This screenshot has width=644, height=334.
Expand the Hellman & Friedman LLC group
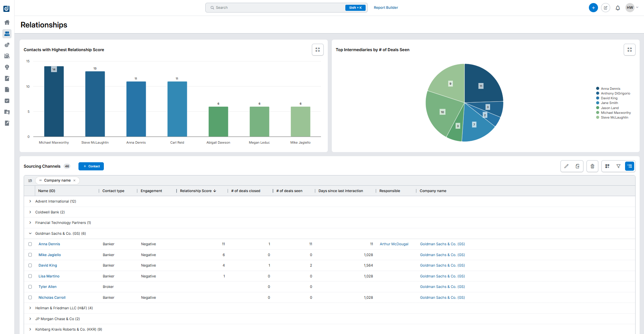tap(30, 308)
